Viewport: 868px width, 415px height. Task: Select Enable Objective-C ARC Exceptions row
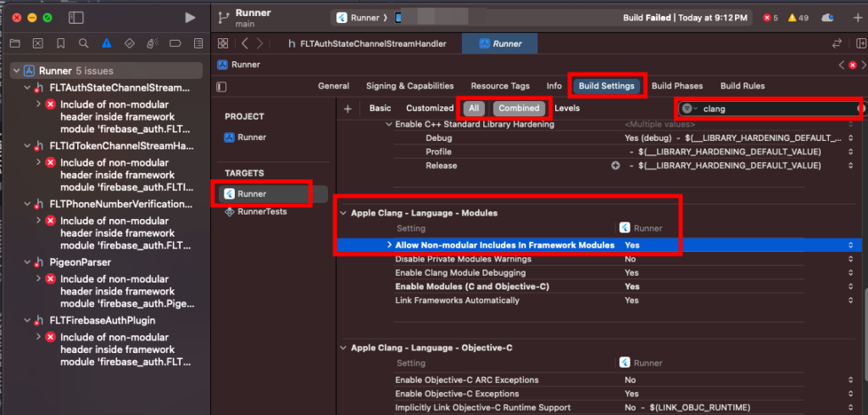click(x=600, y=380)
